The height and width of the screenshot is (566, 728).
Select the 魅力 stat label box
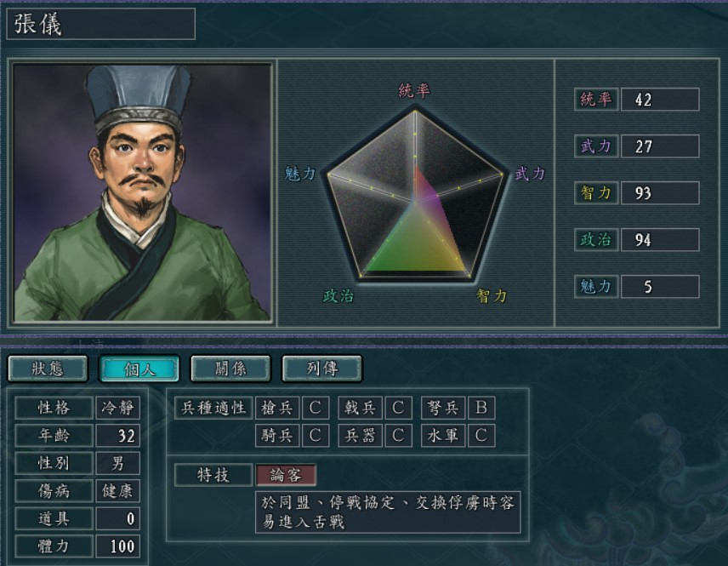(596, 286)
